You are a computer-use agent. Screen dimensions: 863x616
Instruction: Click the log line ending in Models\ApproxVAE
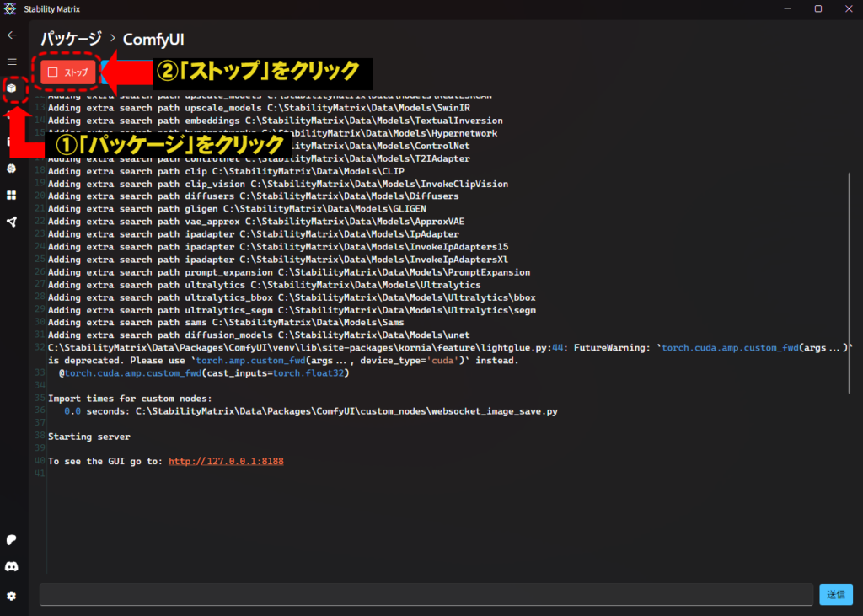click(256, 222)
